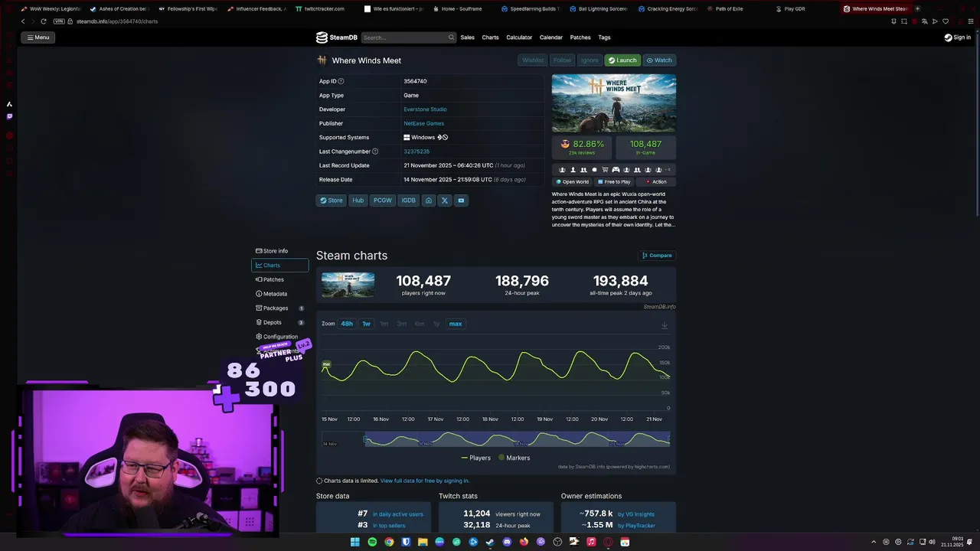
Task: Reload the page with the refresh icon
Action: pyautogui.click(x=43, y=21)
